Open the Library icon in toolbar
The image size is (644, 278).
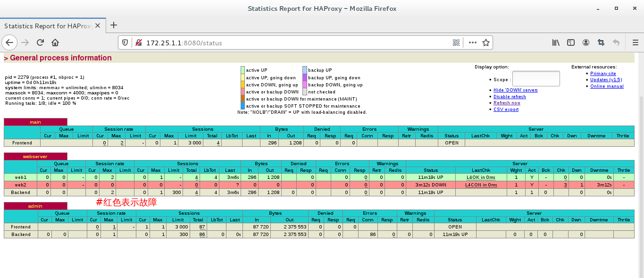pyautogui.click(x=556, y=42)
